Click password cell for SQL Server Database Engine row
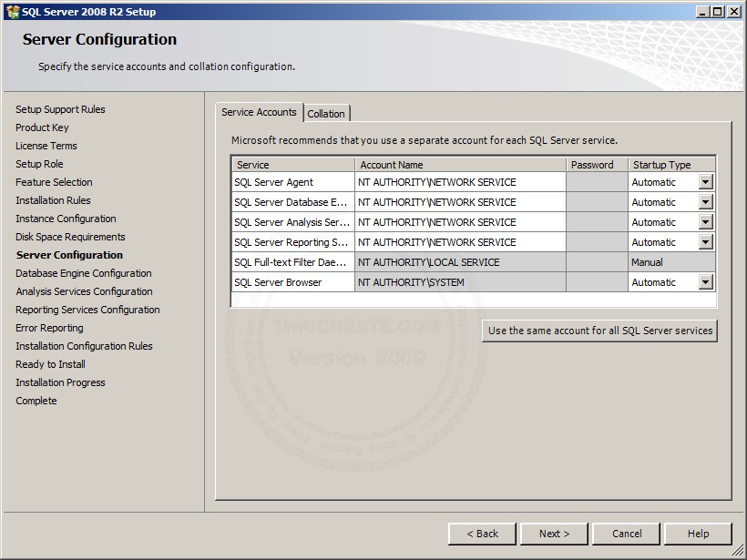The height and width of the screenshot is (560, 747). pos(597,202)
